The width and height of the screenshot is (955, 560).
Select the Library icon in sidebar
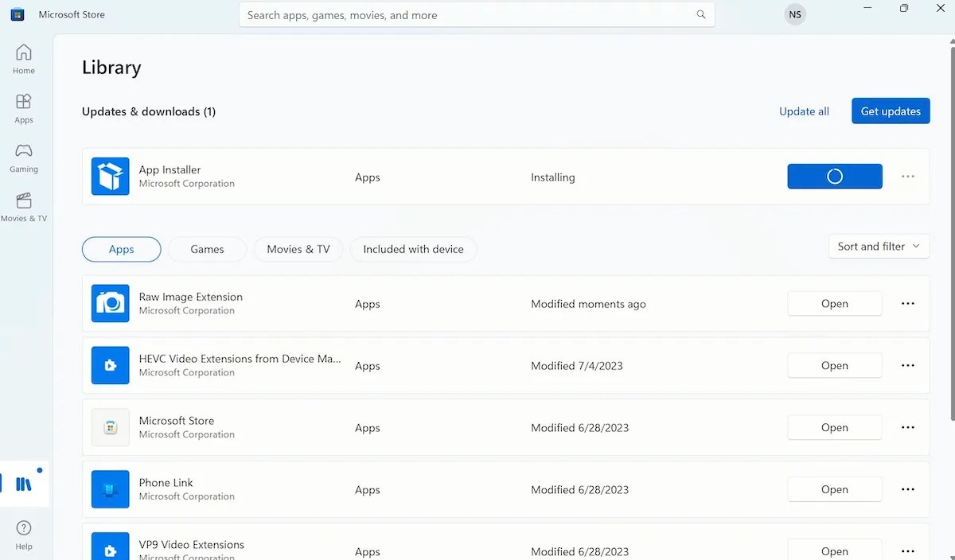23,483
